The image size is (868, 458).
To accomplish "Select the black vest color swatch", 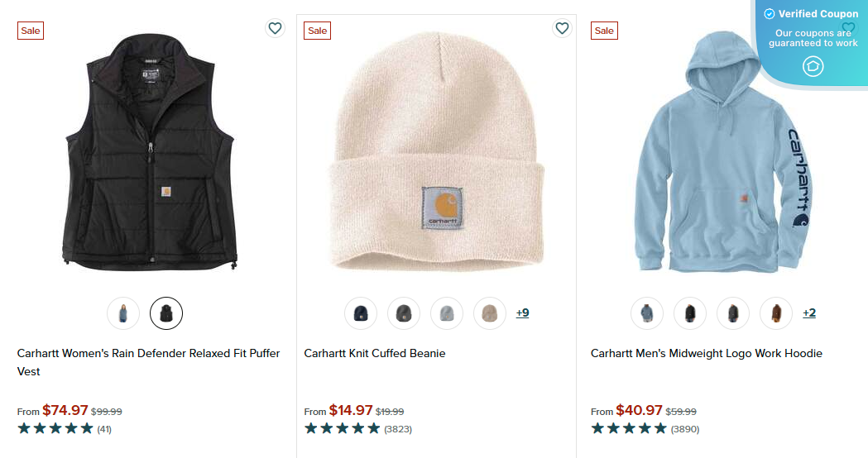I will pos(166,313).
